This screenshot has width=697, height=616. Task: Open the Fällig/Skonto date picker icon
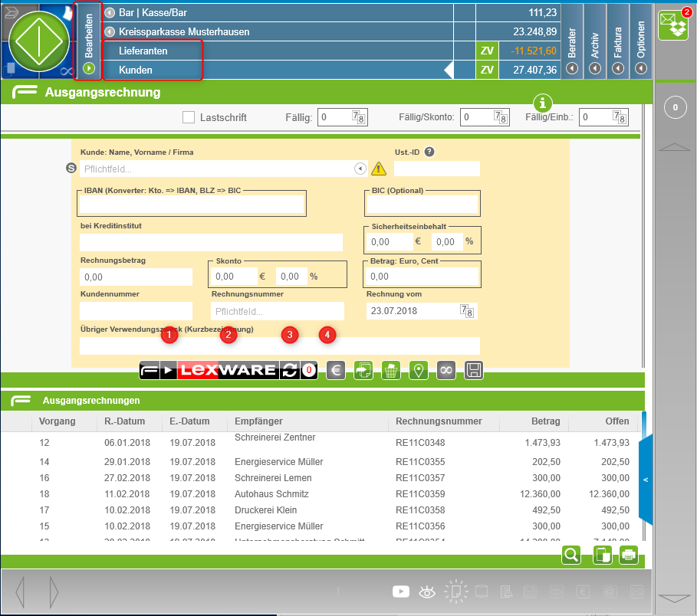pyautogui.click(x=501, y=117)
